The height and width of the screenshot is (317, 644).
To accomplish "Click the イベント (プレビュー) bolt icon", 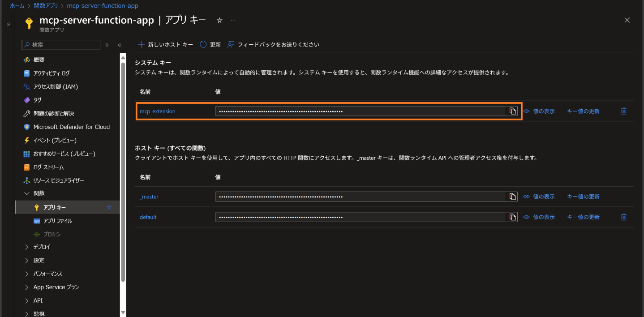I will (x=26, y=140).
